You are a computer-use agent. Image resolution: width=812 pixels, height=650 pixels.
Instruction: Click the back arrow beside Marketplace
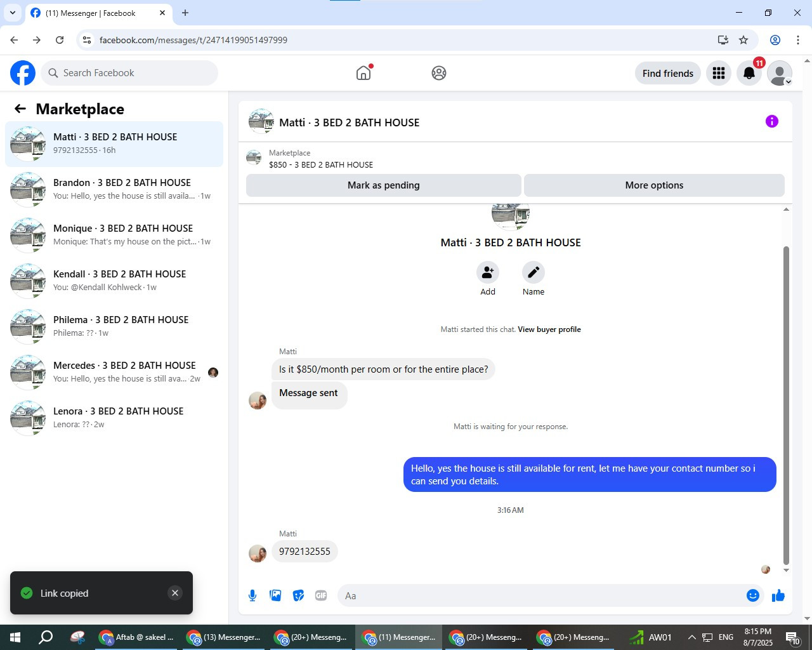click(x=20, y=109)
